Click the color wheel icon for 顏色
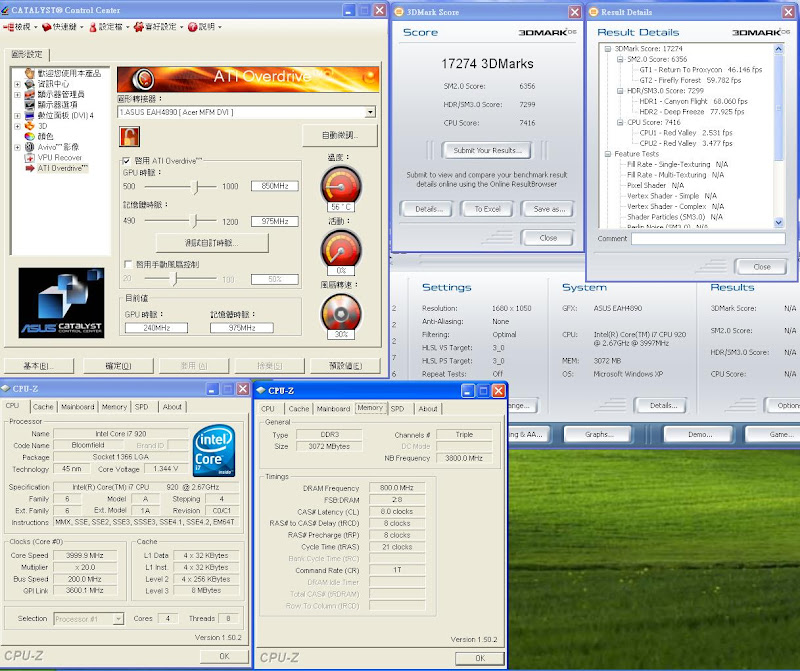 (x=30, y=136)
